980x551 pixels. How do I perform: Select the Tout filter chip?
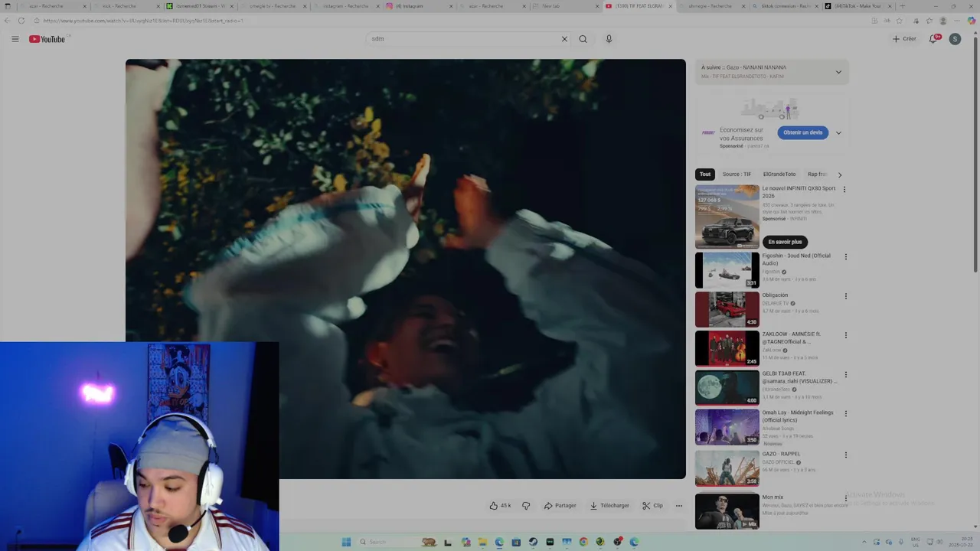(705, 174)
